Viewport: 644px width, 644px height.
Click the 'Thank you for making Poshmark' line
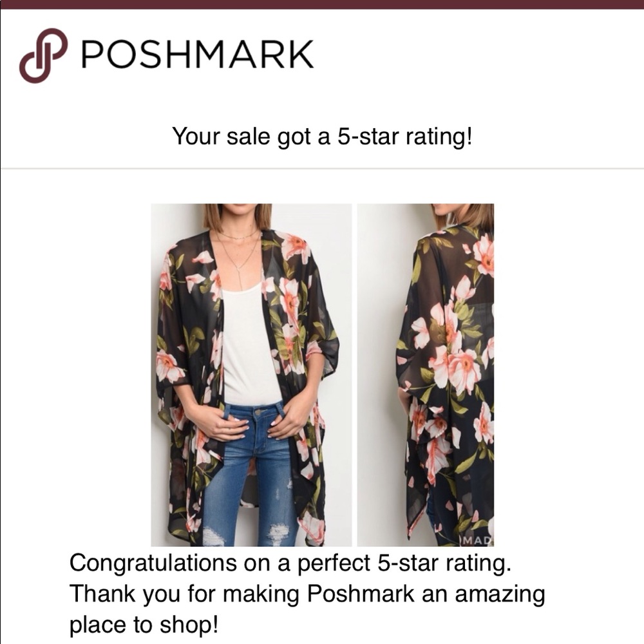307,593
